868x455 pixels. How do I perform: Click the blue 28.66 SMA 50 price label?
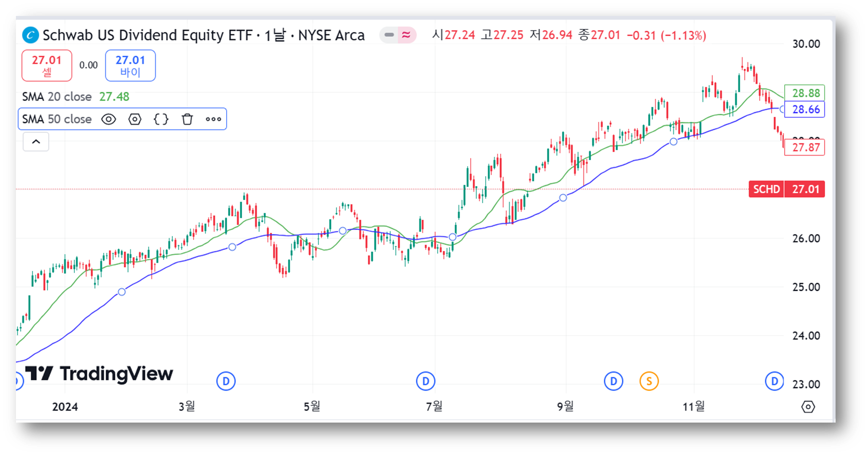(805, 109)
